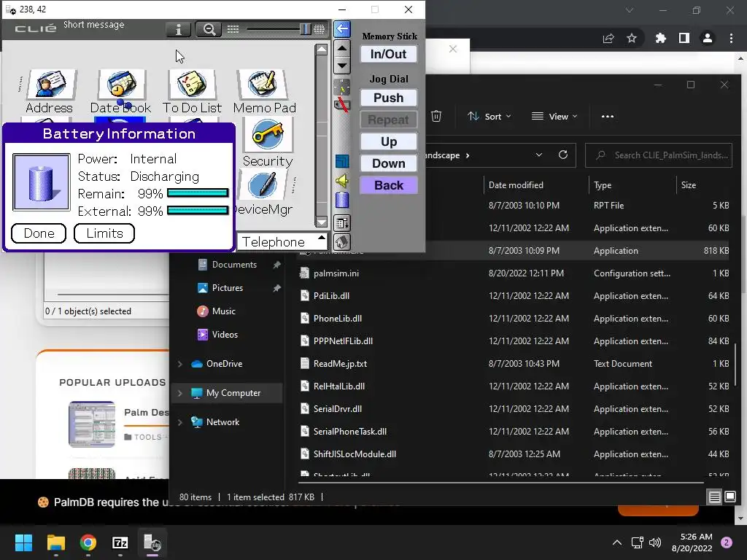Viewport: 747px width, 560px height.
Task: Bookmark this page with star icon
Action: pyautogui.click(x=632, y=38)
